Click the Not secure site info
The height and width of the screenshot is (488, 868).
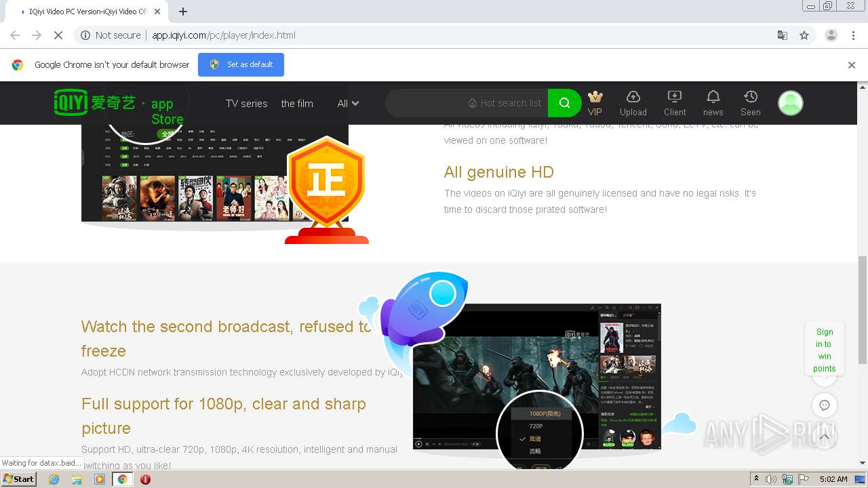(111, 35)
